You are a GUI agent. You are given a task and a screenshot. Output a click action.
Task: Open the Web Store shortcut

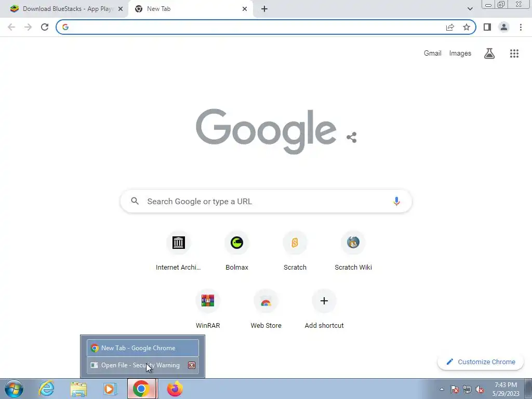[266, 310]
